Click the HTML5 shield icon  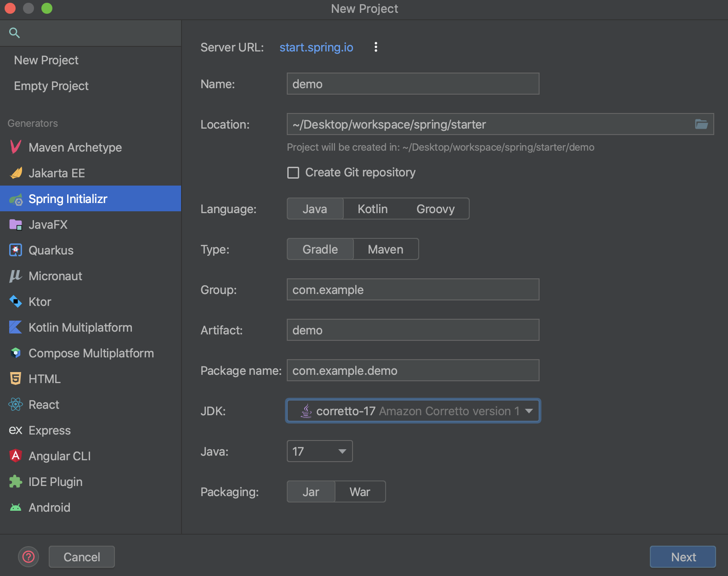[x=16, y=378]
